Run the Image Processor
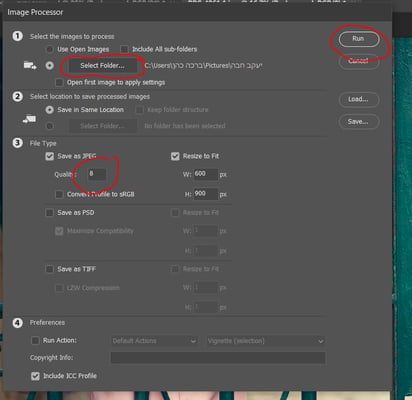The height and width of the screenshot is (400, 412). pos(359,39)
